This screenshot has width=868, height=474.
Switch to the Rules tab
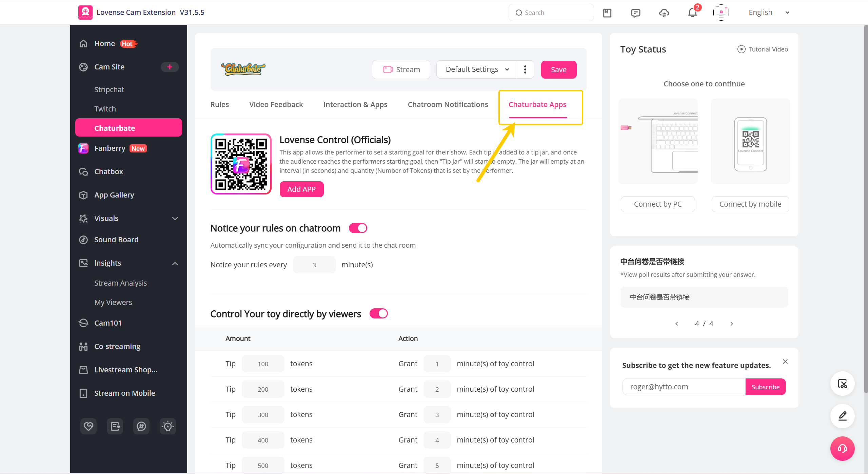(x=220, y=105)
